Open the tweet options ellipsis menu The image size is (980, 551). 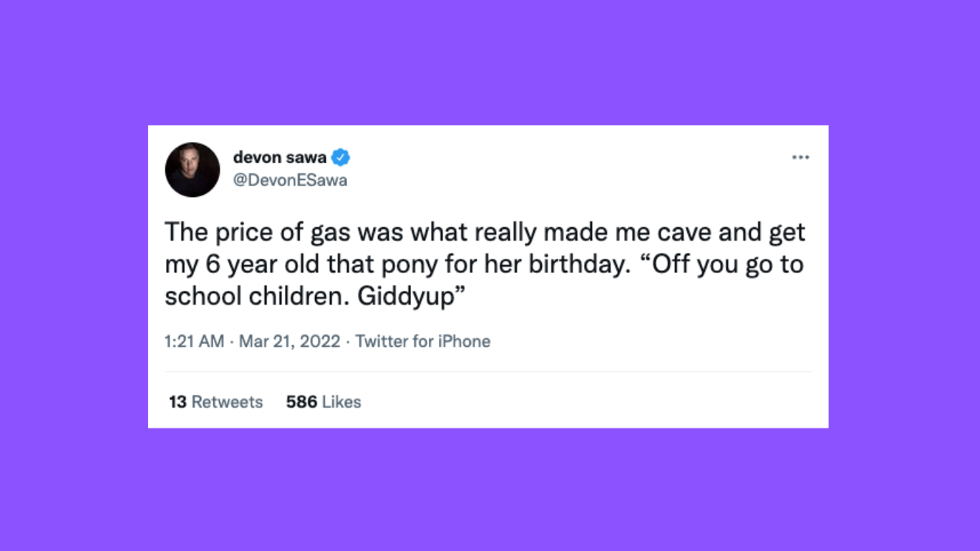point(800,157)
